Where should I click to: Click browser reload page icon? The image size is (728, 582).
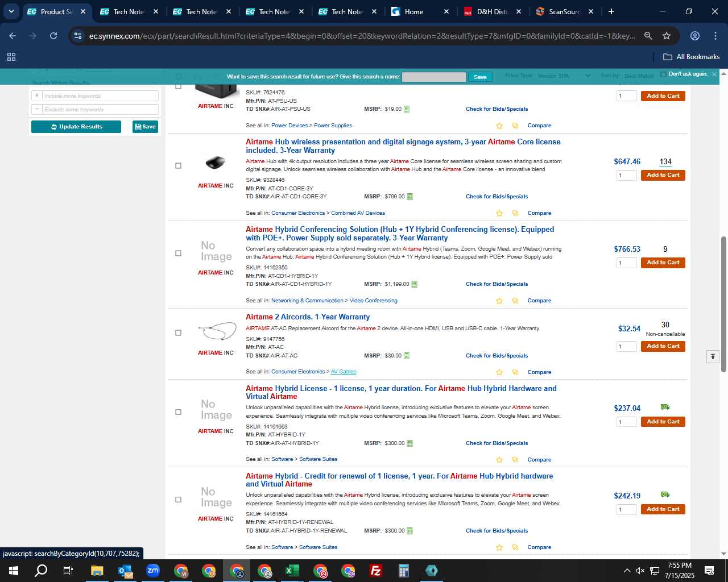coord(53,36)
